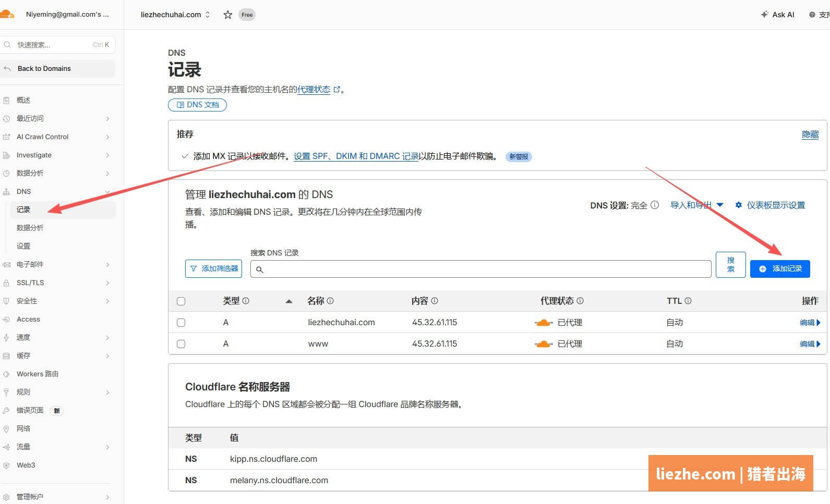
Task: Toggle the select-all records checkbox
Action: pyautogui.click(x=181, y=301)
